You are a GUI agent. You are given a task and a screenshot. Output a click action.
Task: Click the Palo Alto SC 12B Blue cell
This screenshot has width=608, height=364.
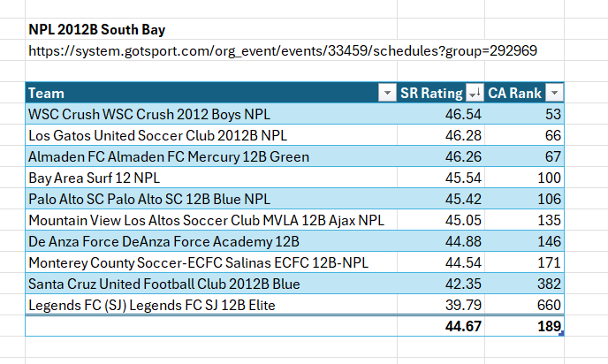[x=148, y=199]
